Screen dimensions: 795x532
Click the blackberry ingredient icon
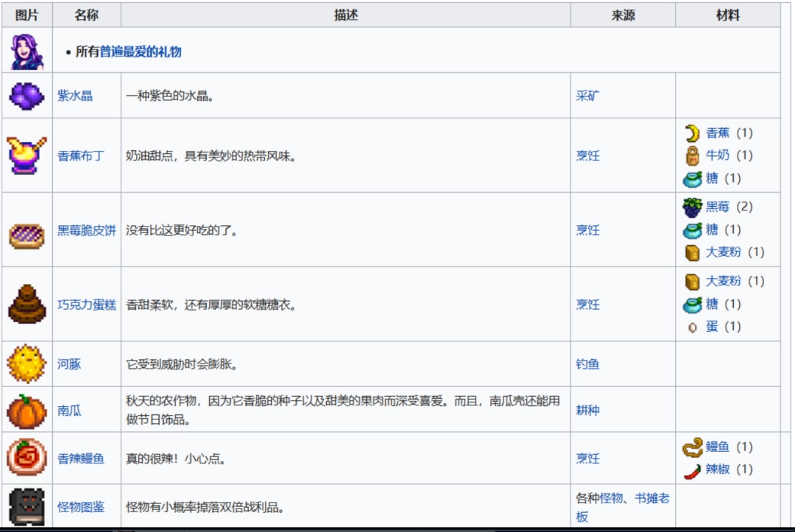pos(692,208)
